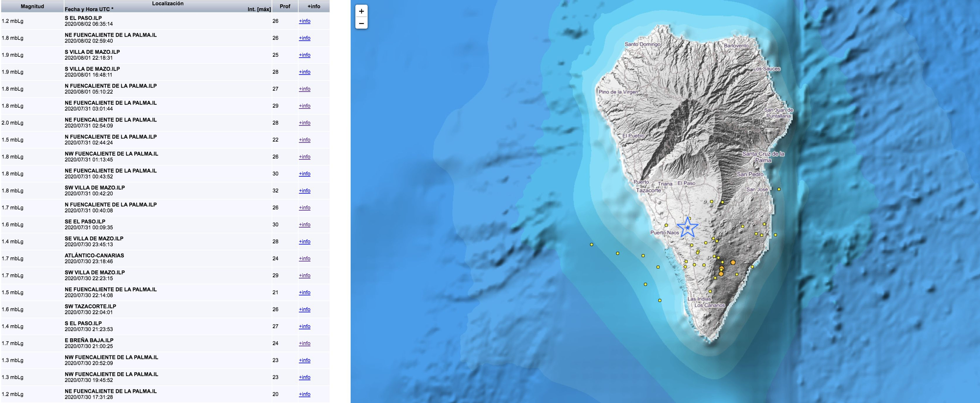Select the 'SW TAZACORTE.ILP' location text
This screenshot has width=980, height=403.
[x=91, y=307]
